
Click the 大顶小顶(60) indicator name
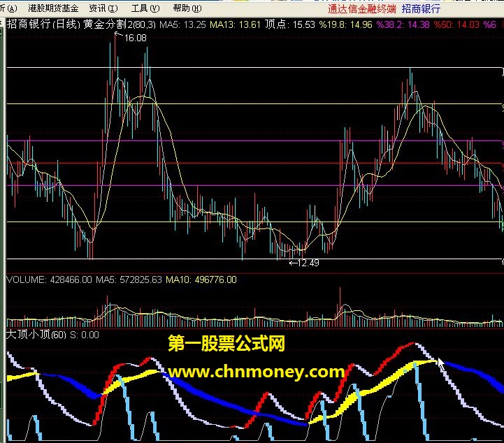click(36, 335)
